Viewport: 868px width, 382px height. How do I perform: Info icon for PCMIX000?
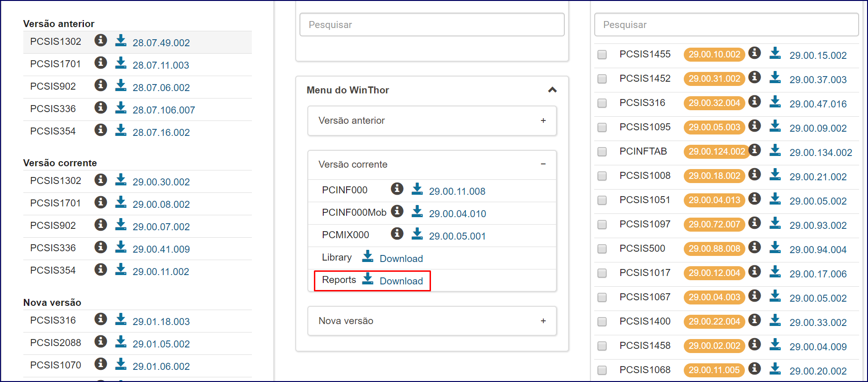(397, 233)
